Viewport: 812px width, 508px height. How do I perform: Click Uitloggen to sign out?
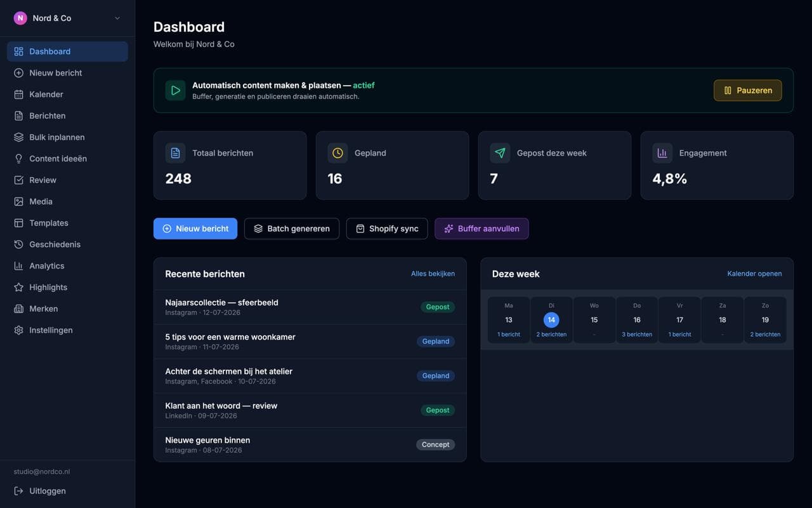coord(67,491)
